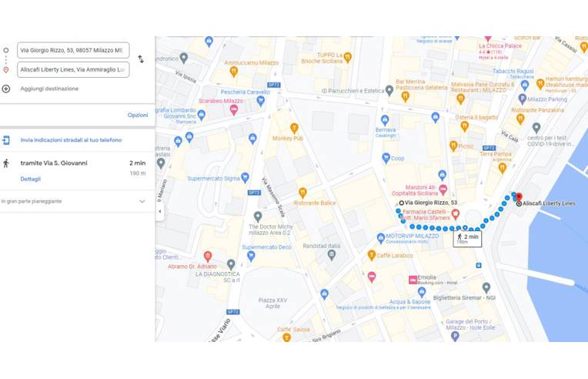Select the route tramite Via S. Giovanni
588x379 pixels.
(x=54, y=163)
